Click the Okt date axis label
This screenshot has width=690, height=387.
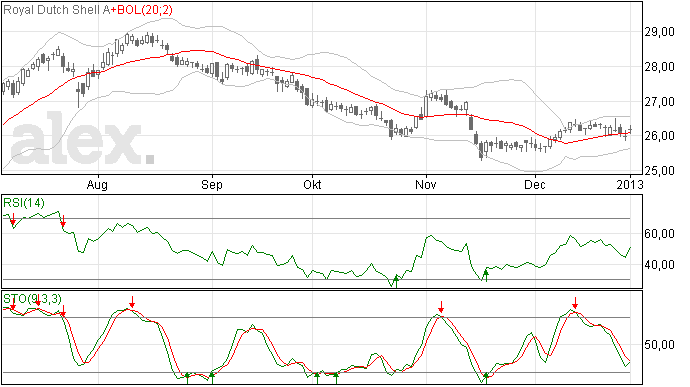(312, 184)
